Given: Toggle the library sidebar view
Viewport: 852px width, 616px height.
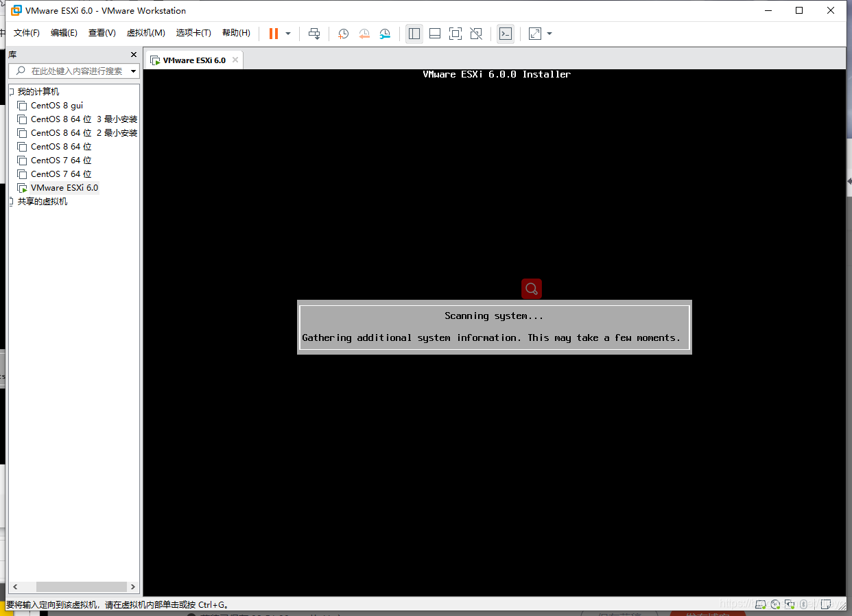Looking at the screenshot, I should click(414, 34).
